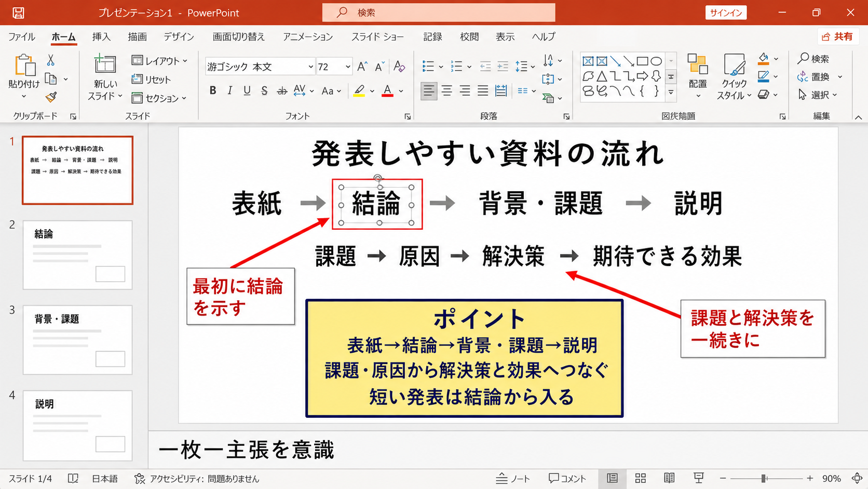Screen dimensions: 868x489
Task: Toggle Italic formatting
Action: tap(229, 91)
